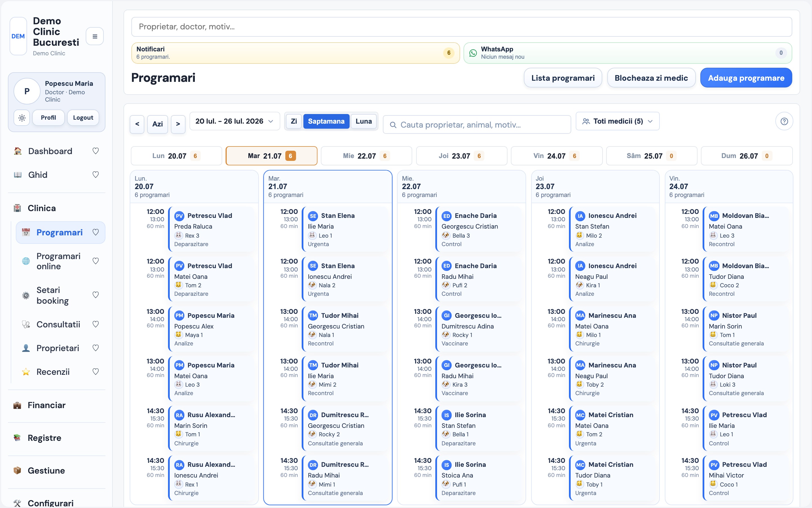The width and height of the screenshot is (812, 508).
Task: Expand the Financiar section
Action: click(57, 405)
